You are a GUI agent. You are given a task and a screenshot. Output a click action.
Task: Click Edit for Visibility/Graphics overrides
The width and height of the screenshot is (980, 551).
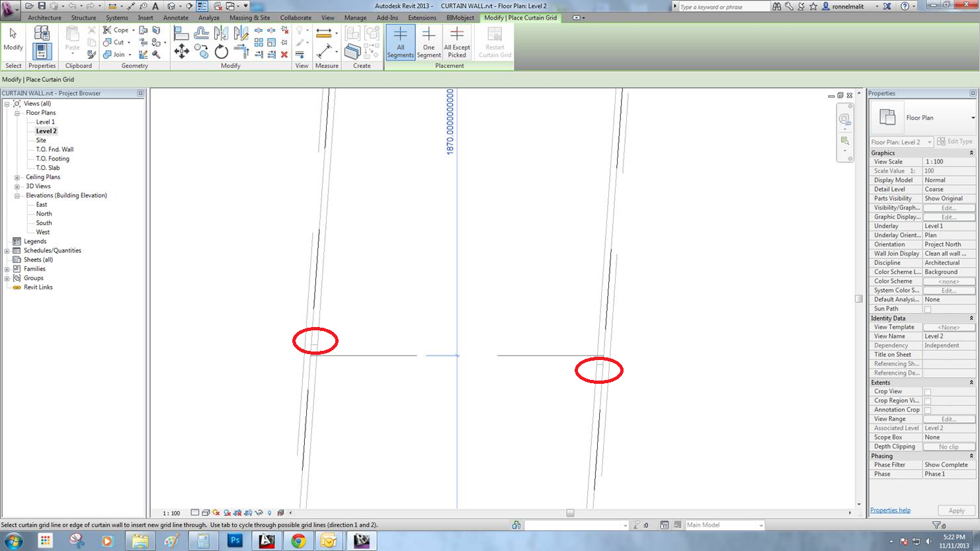click(x=949, y=208)
